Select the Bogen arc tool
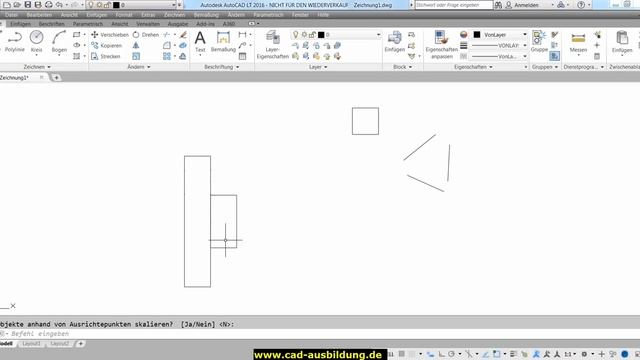This screenshot has height=360, width=640. point(59,41)
